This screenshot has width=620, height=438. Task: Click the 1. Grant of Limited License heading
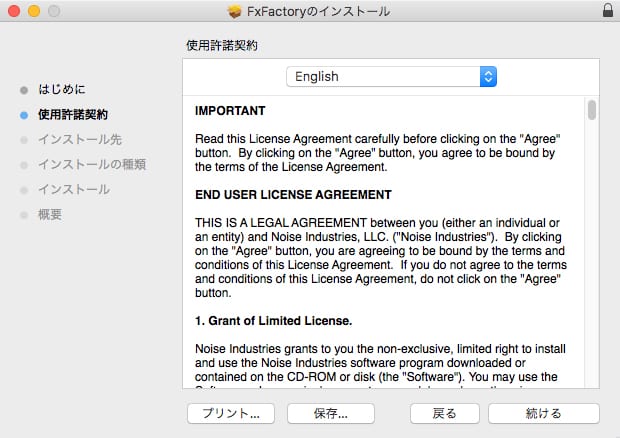(x=273, y=321)
